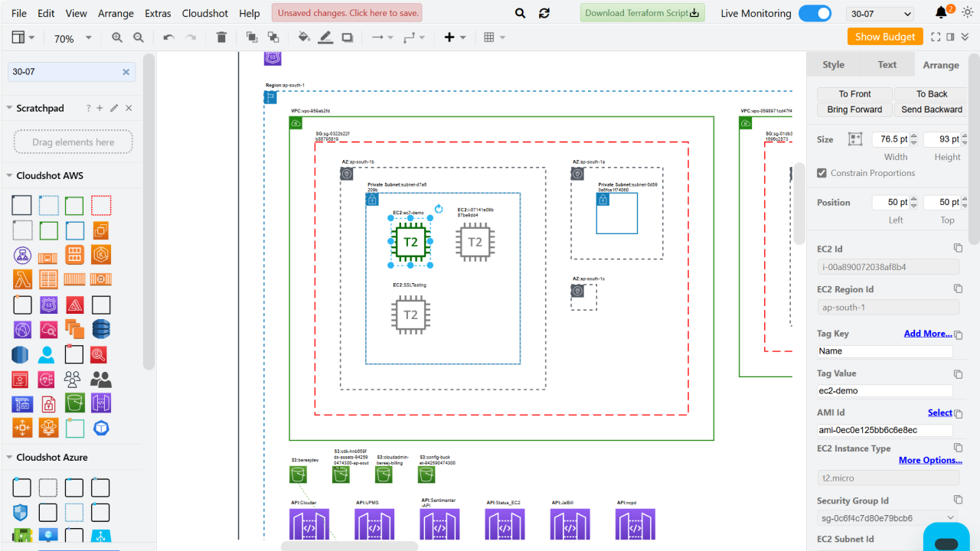Click the Select AMI link

click(x=940, y=412)
